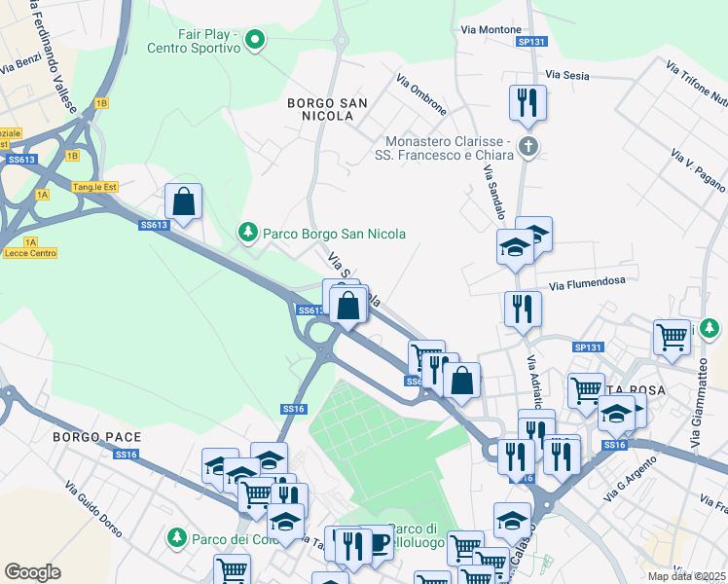728x584 pixels.
Task: Select the Parco dei Colori tree marker
Action: coord(176,538)
